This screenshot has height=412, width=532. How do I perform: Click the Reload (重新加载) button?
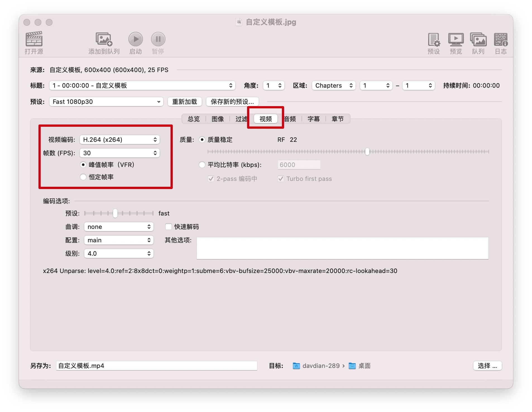(184, 102)
